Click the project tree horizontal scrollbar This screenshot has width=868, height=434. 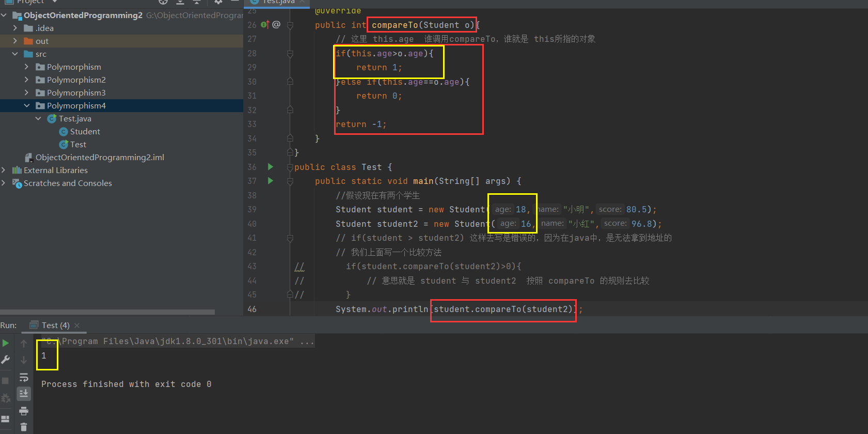107,312
